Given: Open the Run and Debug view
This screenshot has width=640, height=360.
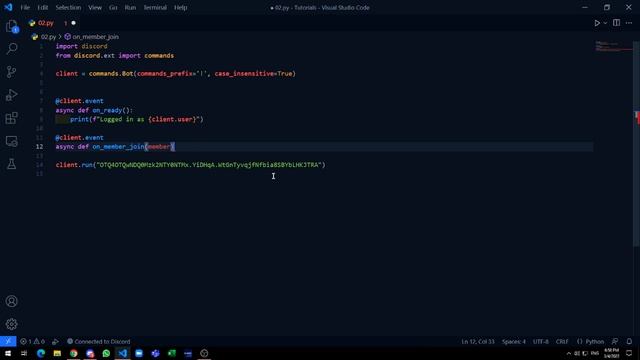Looking at the screenshot, I should click(11, 95).
